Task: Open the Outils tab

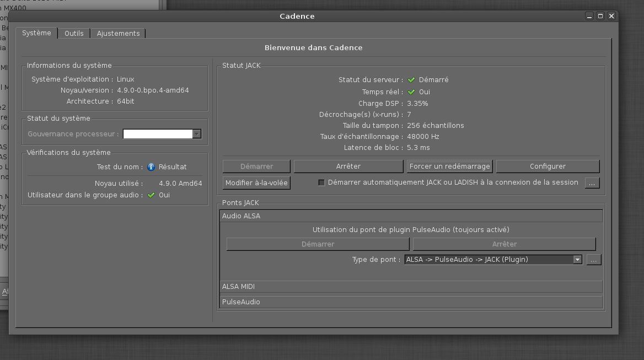Action: coord(74,33)
